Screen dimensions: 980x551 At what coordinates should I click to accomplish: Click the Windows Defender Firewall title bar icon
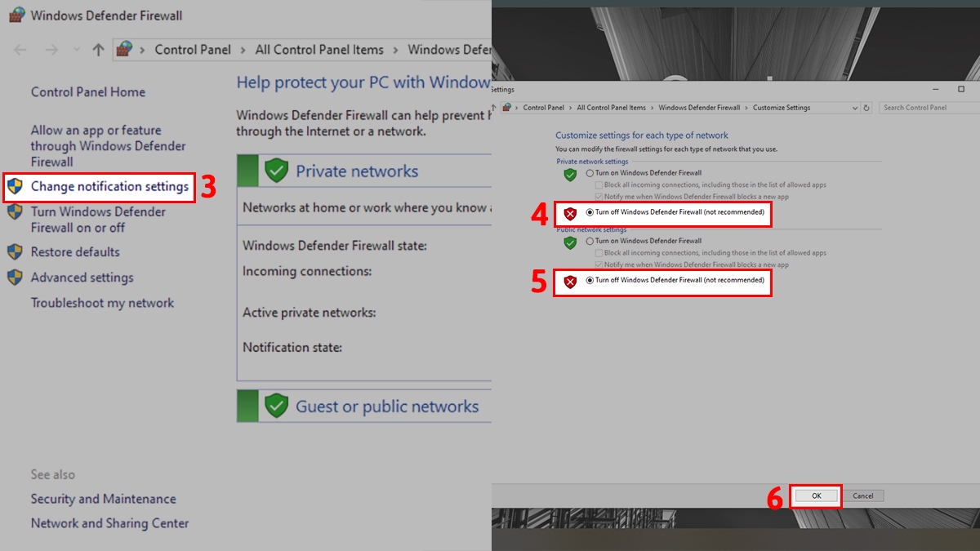coord(16,16)
